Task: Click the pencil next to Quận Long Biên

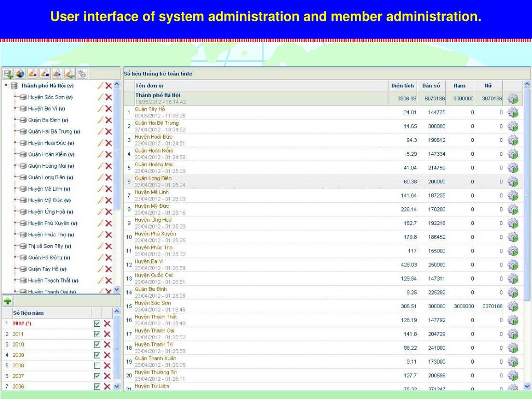Action: click(x=100, y=178)
